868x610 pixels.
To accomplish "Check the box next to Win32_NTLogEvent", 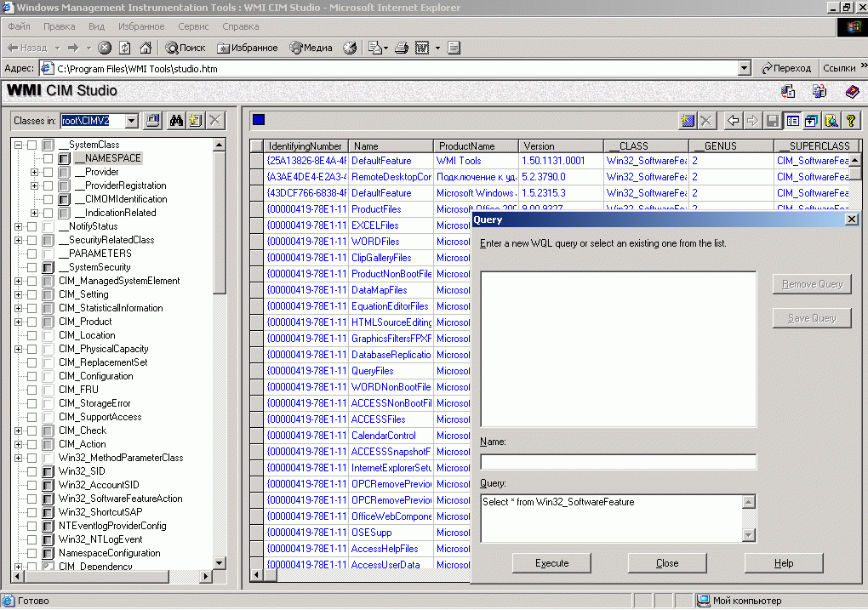I will pos(32,539).
